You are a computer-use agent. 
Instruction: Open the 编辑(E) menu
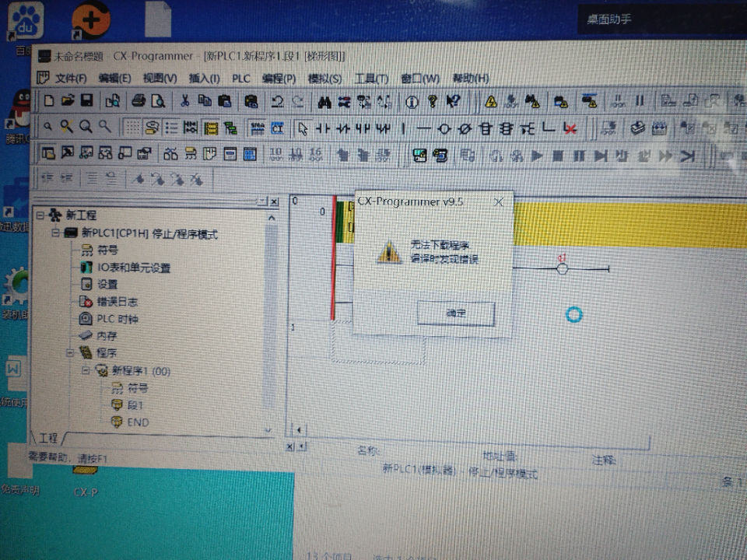pos(114,78)
